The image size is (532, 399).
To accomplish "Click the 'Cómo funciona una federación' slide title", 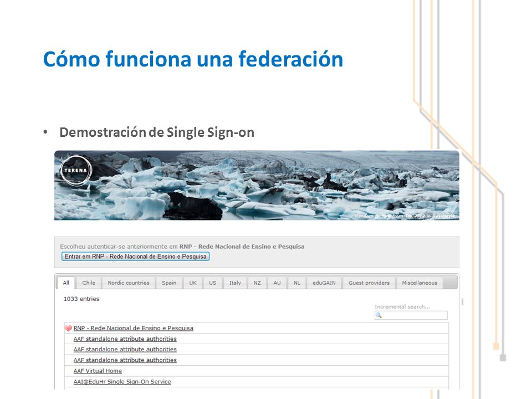I will (x=193, y=59).
